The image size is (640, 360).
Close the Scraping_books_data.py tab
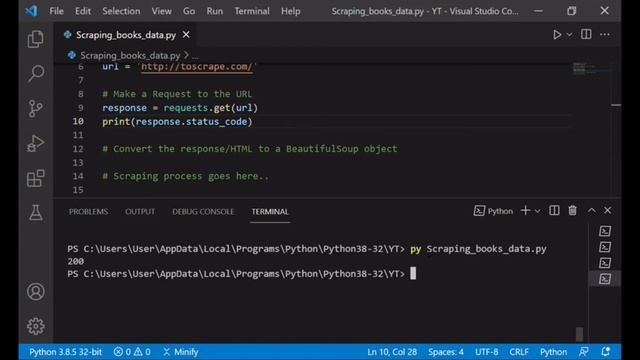(186, 35)
